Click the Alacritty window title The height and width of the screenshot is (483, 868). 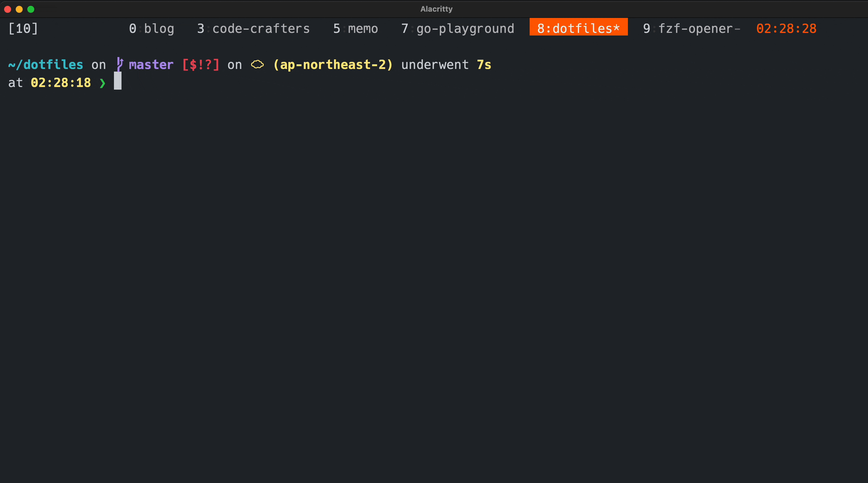pos(436,9)
